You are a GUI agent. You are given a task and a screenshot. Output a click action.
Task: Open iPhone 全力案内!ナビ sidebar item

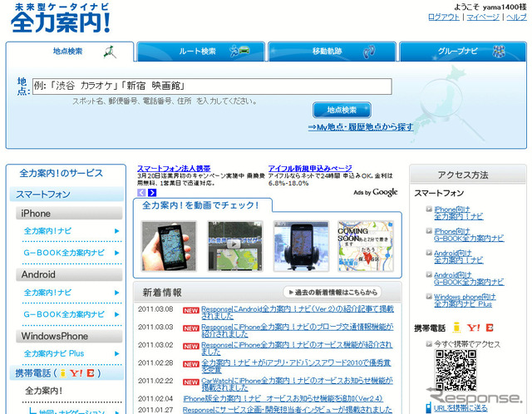click(x=47, y=231)
